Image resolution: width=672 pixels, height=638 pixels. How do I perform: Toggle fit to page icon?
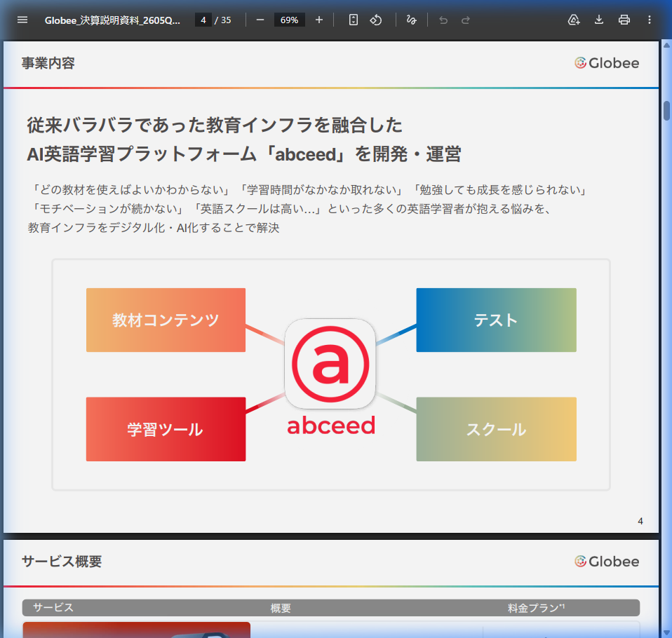(x=354, y=20)
